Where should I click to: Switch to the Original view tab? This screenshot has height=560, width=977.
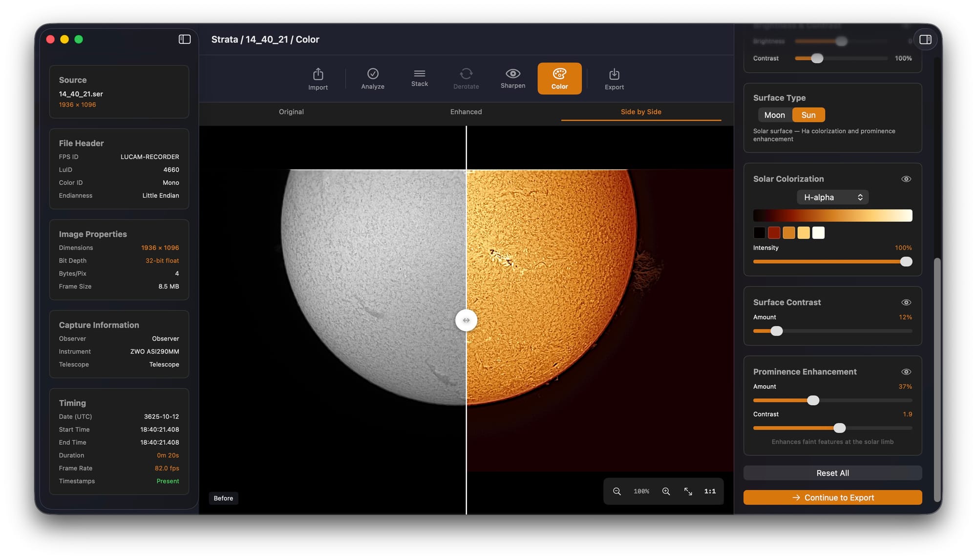291,112
